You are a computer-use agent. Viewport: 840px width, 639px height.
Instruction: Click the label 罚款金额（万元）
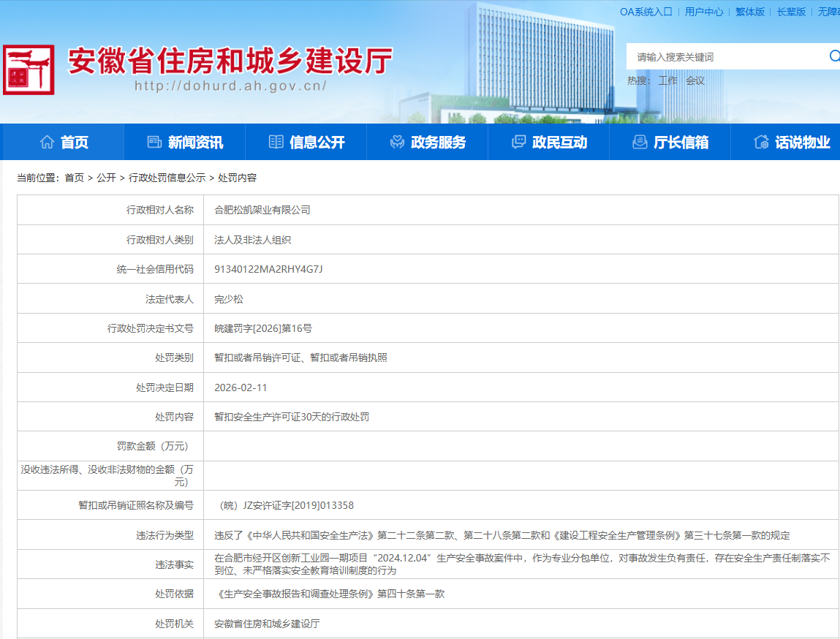(x=153, y=446)
